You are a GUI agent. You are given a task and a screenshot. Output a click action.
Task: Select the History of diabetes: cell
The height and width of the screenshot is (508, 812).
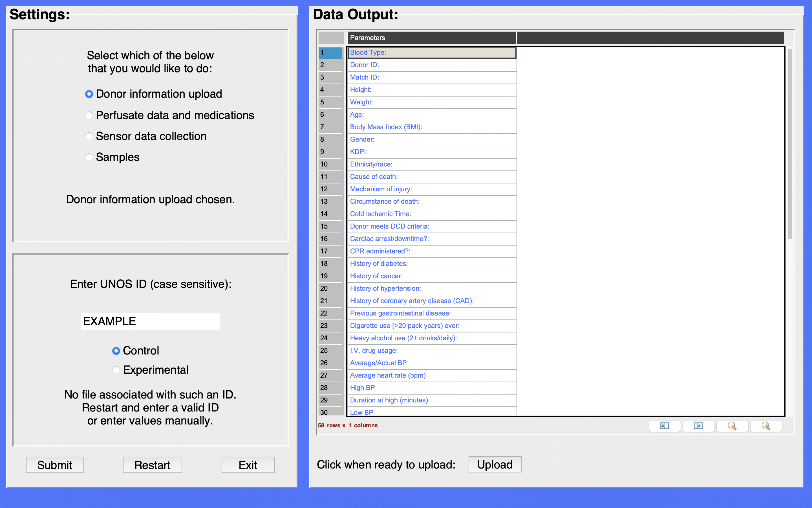pos(432,264)
